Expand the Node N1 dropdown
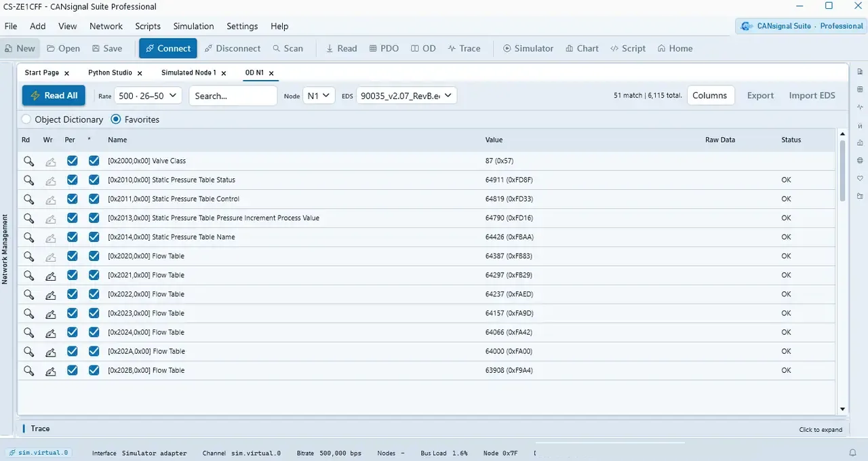This screenshot has width=868, height=461. 318,96
